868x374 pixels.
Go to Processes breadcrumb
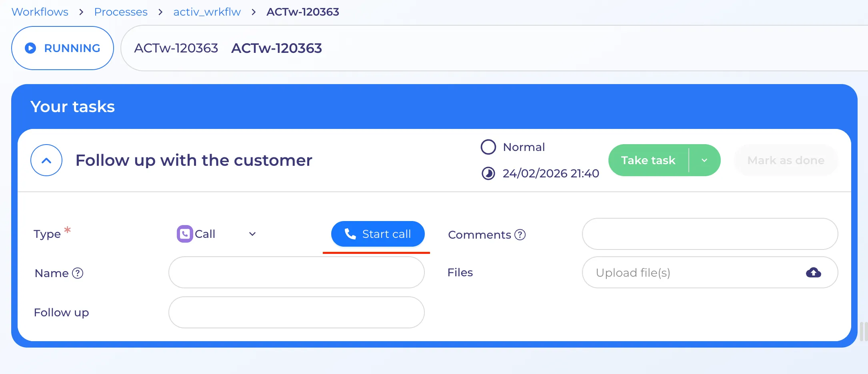tap(121, 12)
